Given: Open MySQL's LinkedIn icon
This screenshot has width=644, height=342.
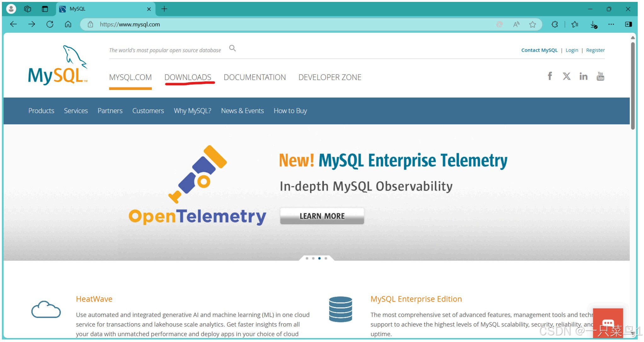Looking at the screenshot, I should tap(584, 76).
